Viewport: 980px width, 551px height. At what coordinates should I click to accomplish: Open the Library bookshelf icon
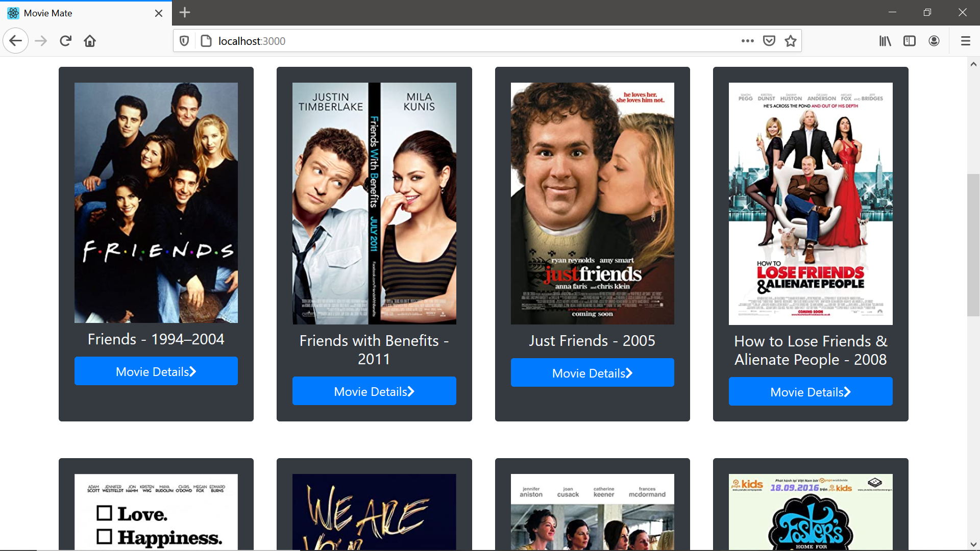pos(885,41)
